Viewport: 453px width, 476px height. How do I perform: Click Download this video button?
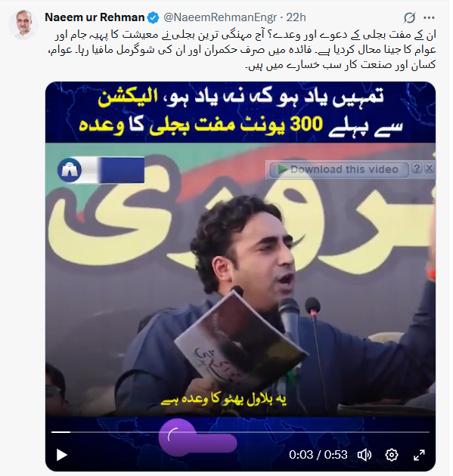tap(339, 169)
